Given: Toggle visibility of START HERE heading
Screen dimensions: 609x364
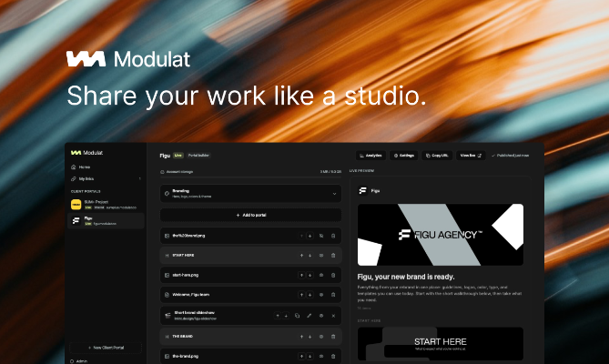Looking at the screenshot, I should [321, 256].
